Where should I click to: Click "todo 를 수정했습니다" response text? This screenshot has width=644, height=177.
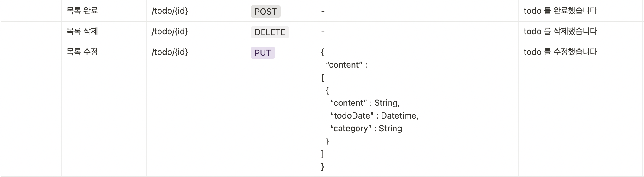click(560, 52)
